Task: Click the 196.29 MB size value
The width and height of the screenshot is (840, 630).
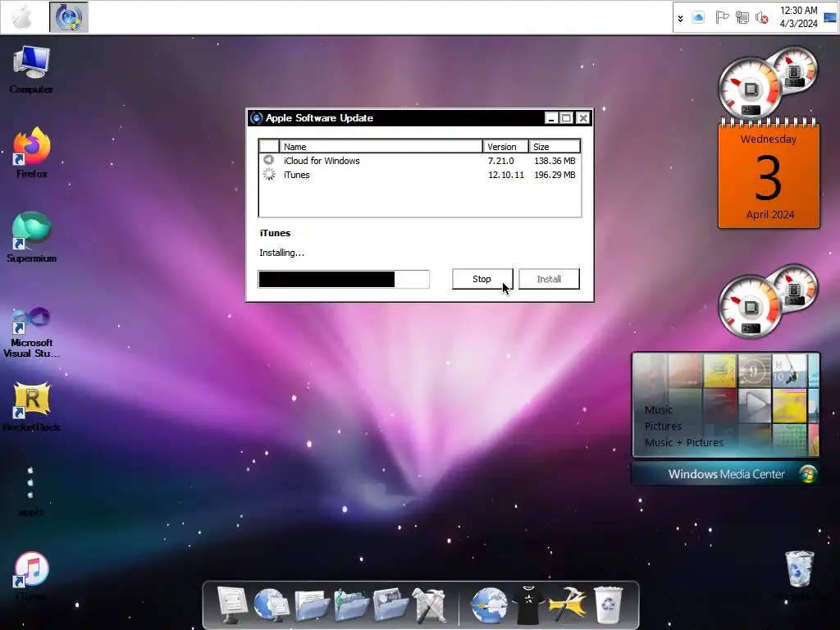Action: 555,175
